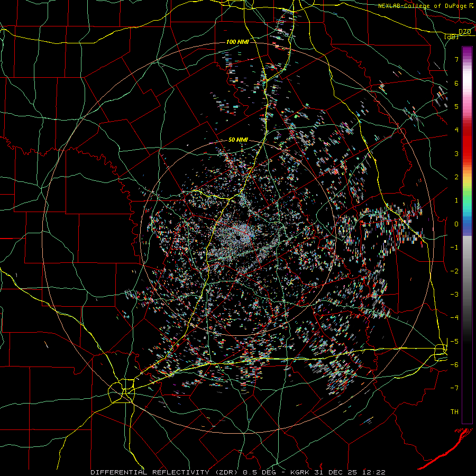The height and width of the screenshot is (476, 476).
Task: Click the "5" value on color scale
Action: [x=456, y=106]
